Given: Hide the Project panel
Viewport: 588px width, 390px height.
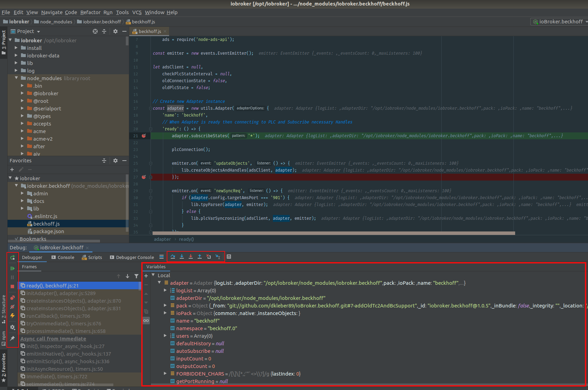Looking at the screenshot, I should point(124,31).
